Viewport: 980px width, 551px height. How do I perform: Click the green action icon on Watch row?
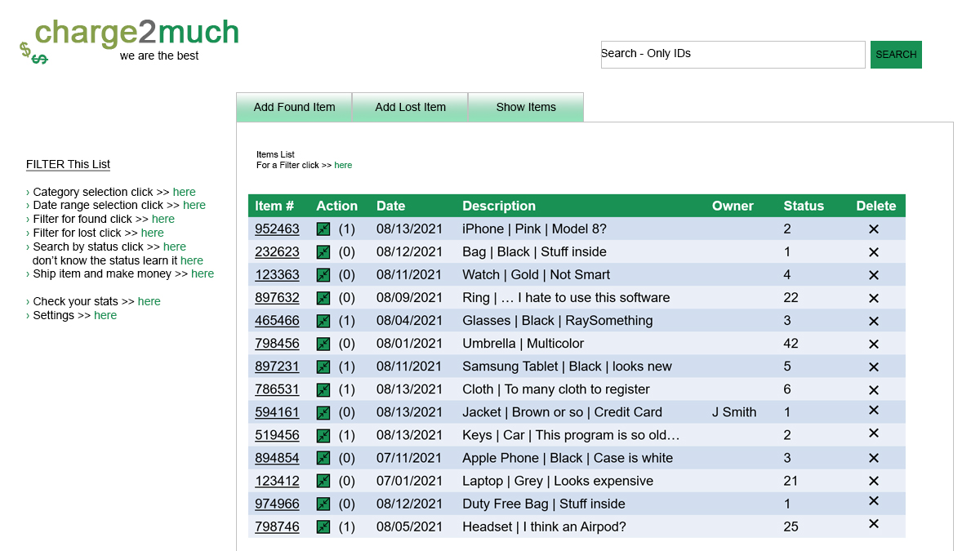[x=323, y=275]
